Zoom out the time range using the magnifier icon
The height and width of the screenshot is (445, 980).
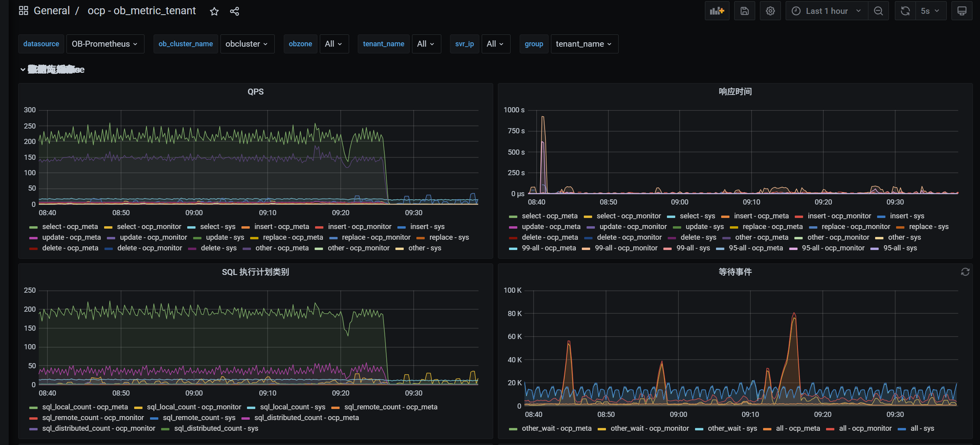pyautogui.click(x=878, y=11)
